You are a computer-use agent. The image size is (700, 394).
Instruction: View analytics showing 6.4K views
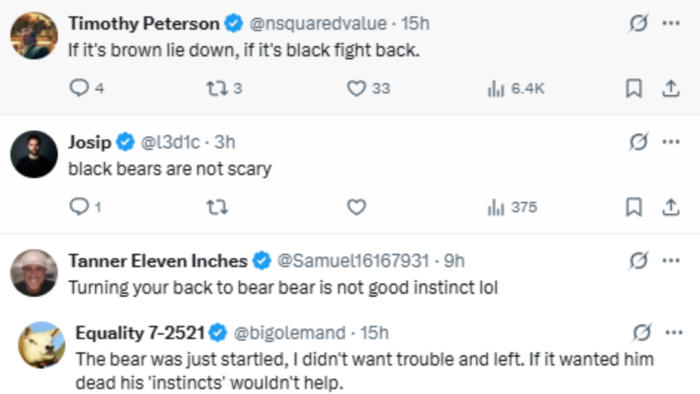tap(516, 88)
